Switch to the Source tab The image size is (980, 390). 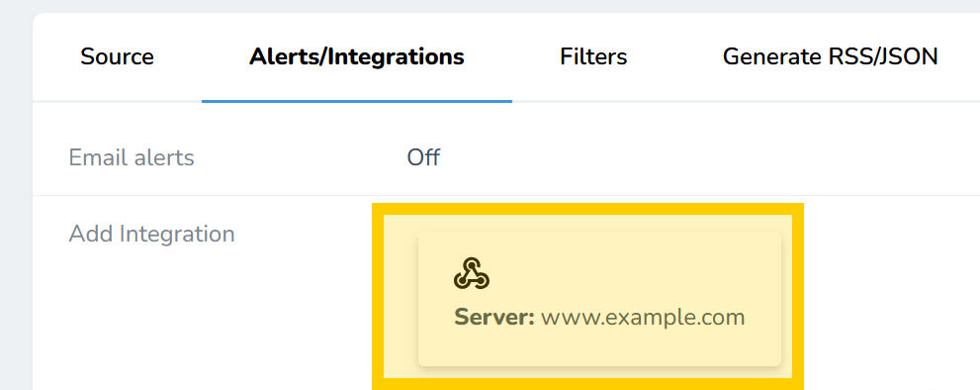117,57
